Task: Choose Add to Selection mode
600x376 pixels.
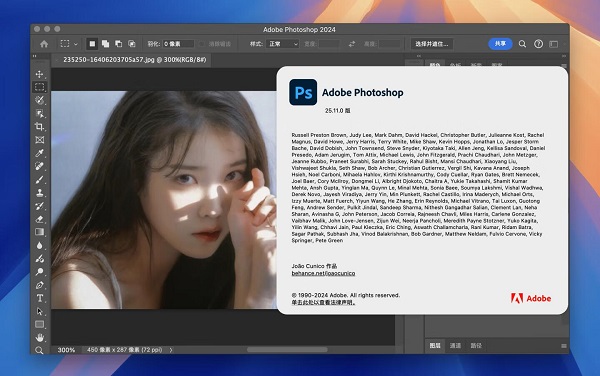Action: click(x=105, y=44)
